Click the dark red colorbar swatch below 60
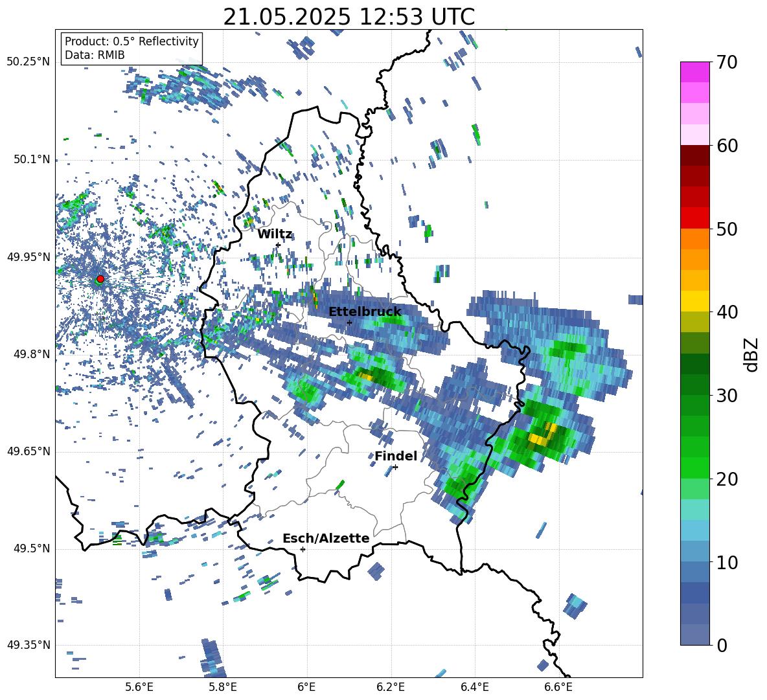 [x=694, y=155]
